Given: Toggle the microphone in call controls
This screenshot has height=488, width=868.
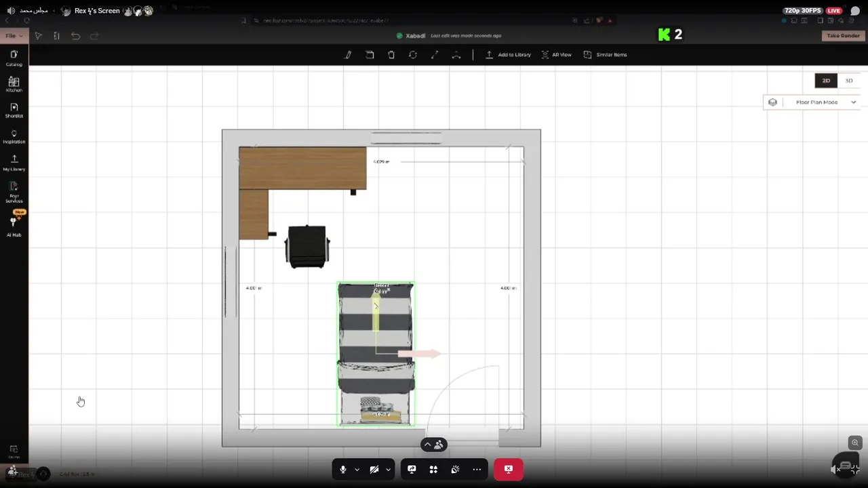Looking at the screenshot, I should pos(343,469).
